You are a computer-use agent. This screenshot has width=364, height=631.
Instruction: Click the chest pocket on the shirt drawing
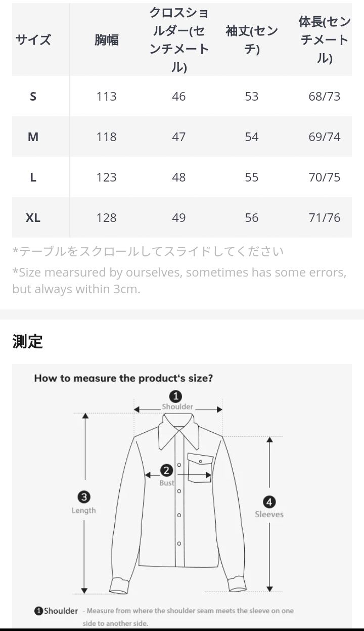(200, 467)
